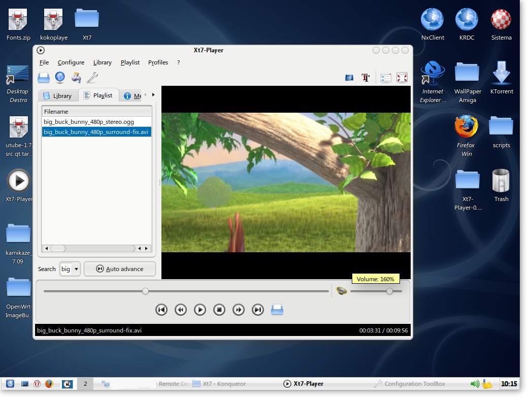Viewport: 532px width, 402px height.
Task: Open settings with the wrench toolbar icon
Action: pos(92,78)
